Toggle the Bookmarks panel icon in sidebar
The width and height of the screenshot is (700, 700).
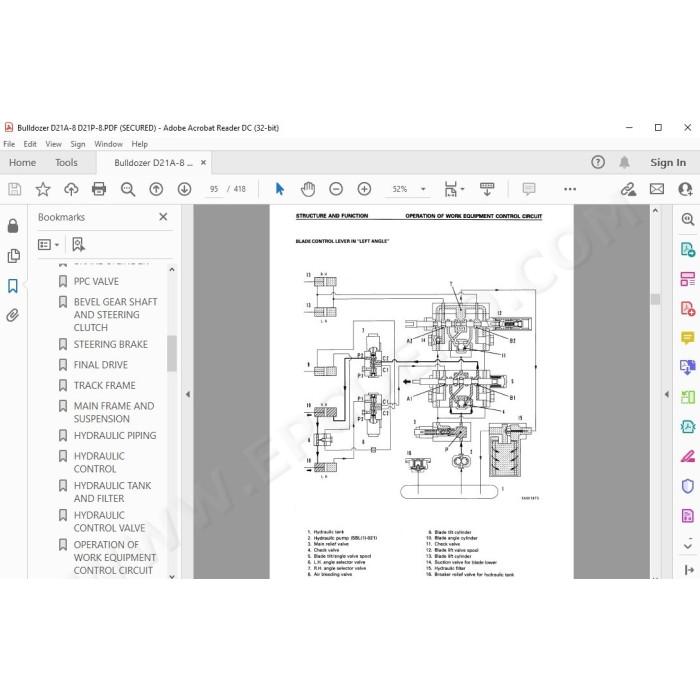pos(13,286)
